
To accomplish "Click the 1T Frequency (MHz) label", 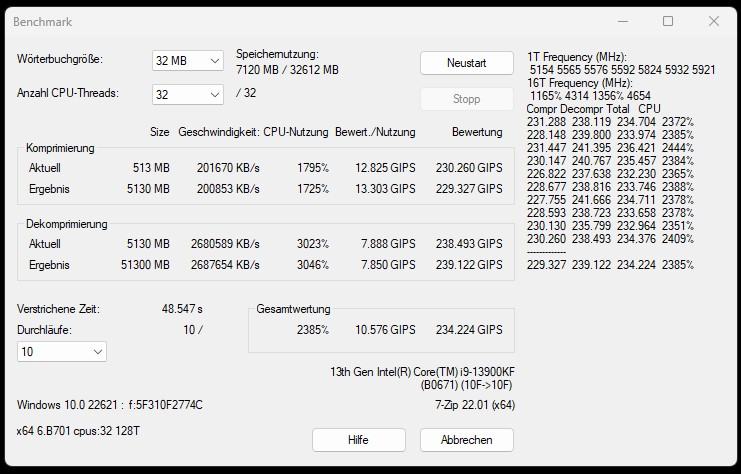I will tap(577, 57).
